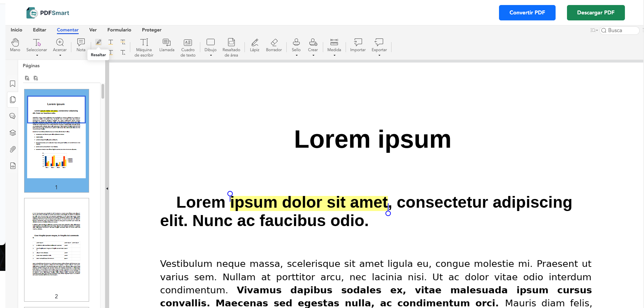Image resolution: width=644 pixels, height=308 pixels.
Task: Select the Máquina de escribir typewriter tool
Action: (x=144, y=47)
